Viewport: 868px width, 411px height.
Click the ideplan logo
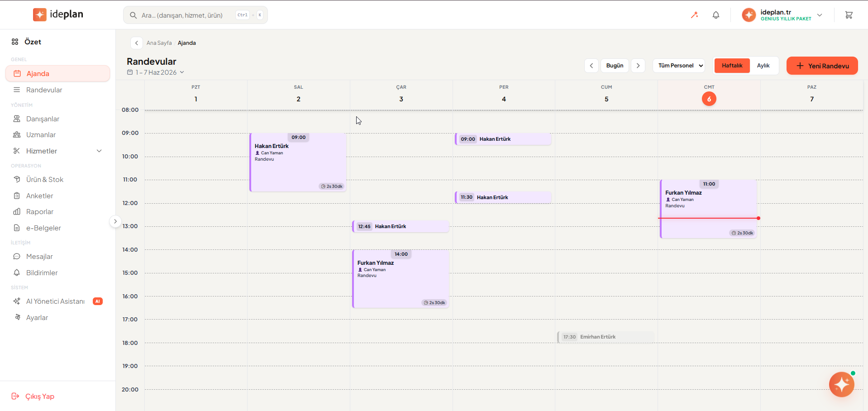click(58, 14)
